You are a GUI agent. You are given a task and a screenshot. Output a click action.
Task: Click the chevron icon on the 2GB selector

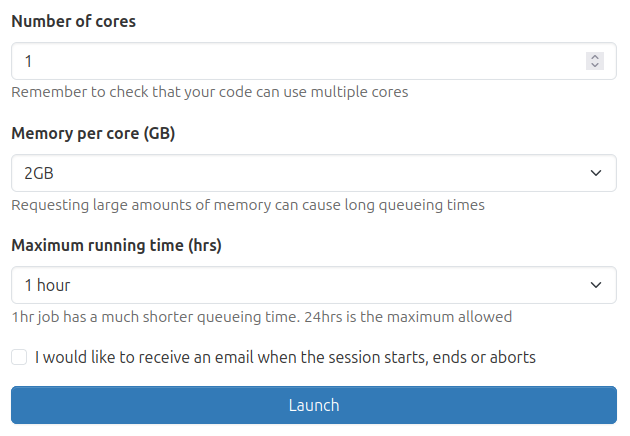coord(596,173)
